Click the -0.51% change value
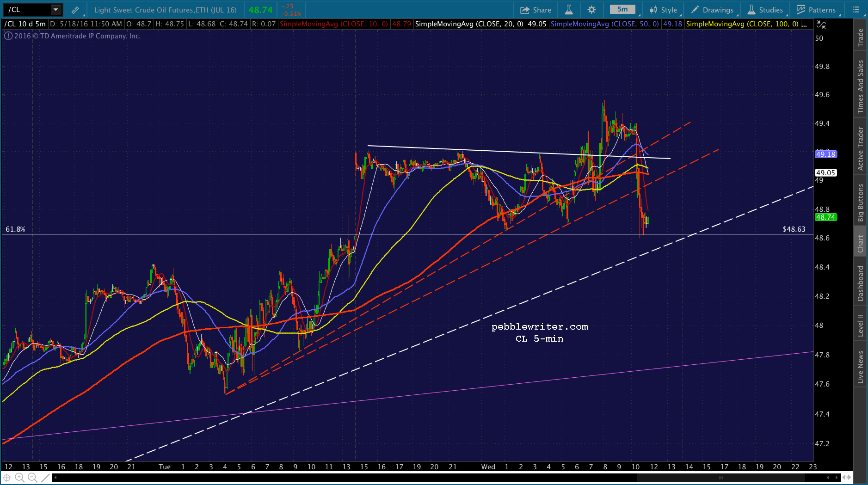 click(291, 13)
